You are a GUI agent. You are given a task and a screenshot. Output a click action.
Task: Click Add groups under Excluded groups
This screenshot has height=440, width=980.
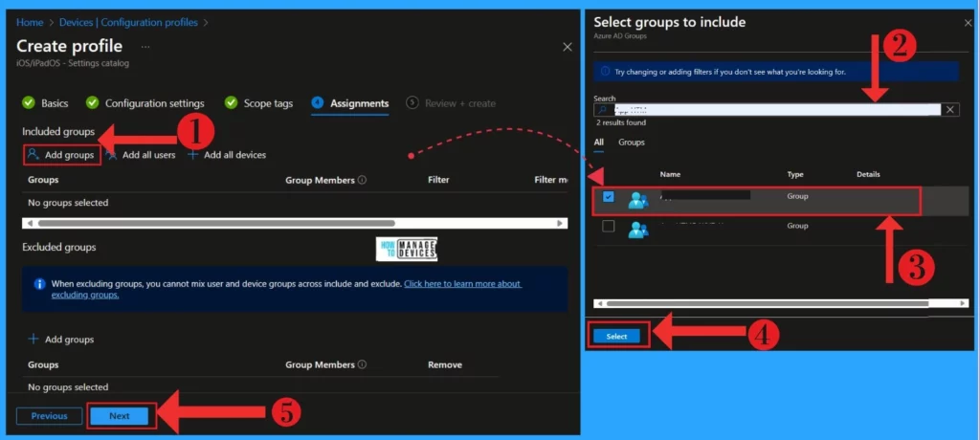(61, 340)
